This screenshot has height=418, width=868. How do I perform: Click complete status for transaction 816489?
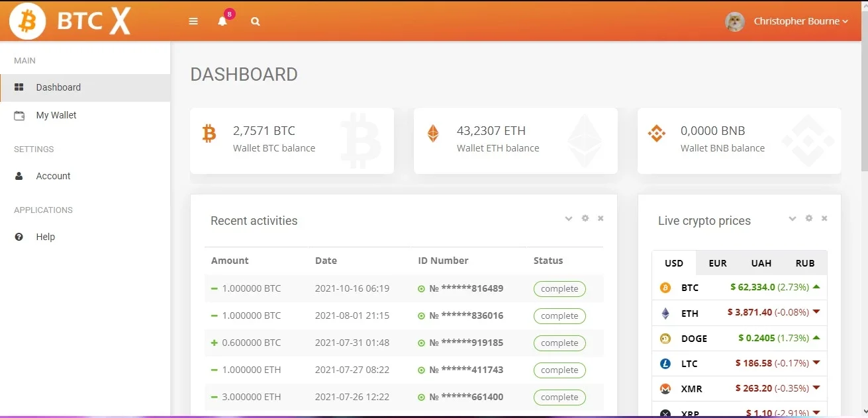(x=559, y=288)
